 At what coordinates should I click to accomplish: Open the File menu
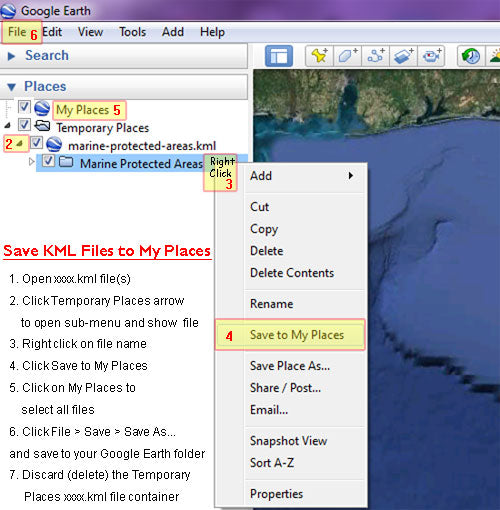click(17, 32)
